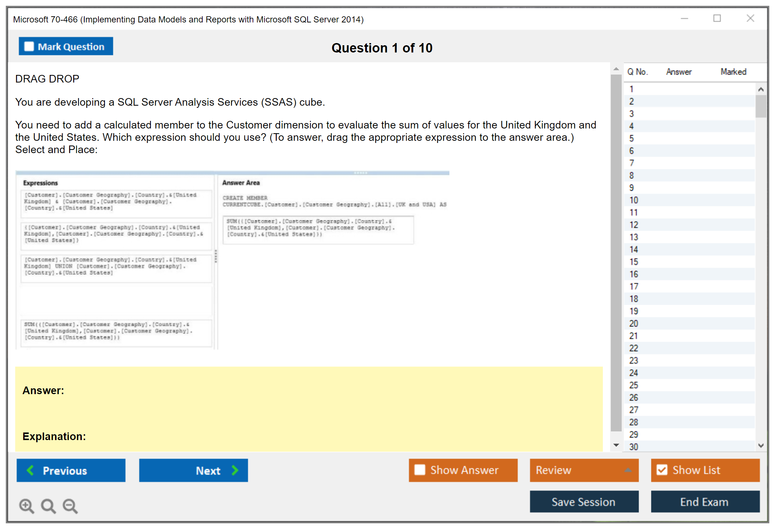Click the question list scrollbar thumb
Image resolution: width=778 pixels, height=532 pixels.
(761, 106)
